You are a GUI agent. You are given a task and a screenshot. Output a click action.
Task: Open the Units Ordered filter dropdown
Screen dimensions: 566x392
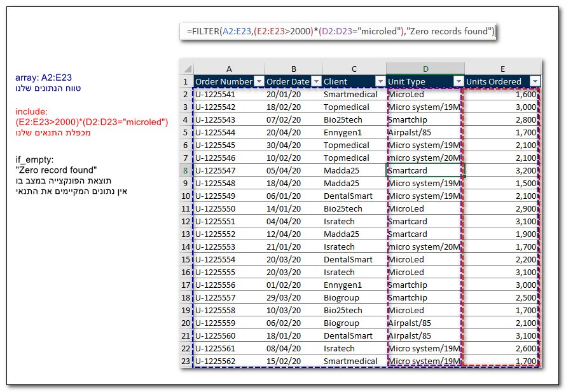click(535, 81)
